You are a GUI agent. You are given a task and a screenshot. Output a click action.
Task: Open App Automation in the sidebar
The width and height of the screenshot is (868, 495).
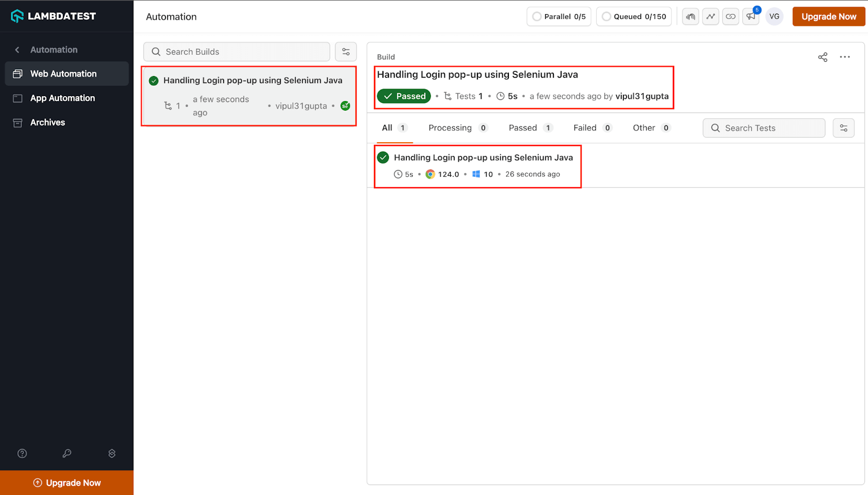click(62, 98)
